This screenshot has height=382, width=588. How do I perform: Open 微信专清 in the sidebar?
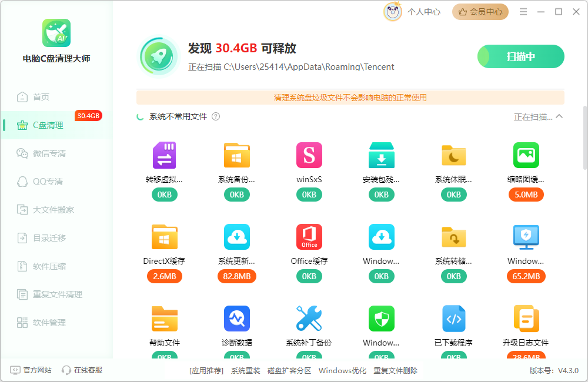[x=56, y=153]
